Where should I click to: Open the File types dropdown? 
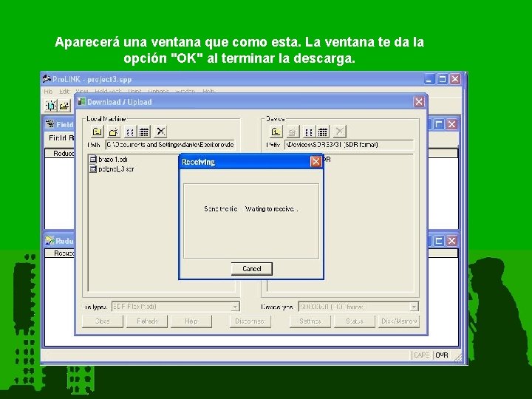coord(235,307)
